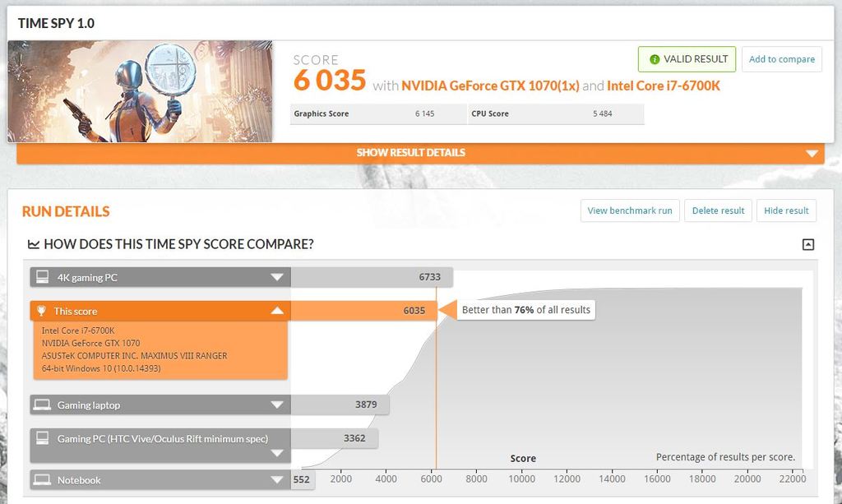Click the 3879 Gaming laptop score bar
This screenshot has width=842, height=504.
pos(340,405)
